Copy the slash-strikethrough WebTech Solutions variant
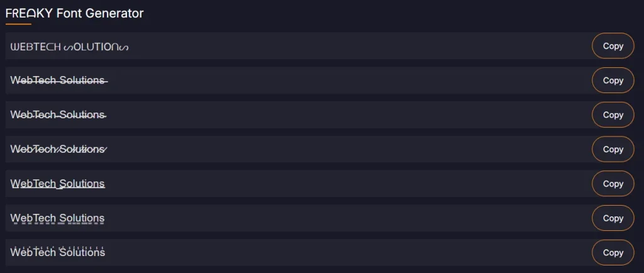The width and height of the screenshot is (644, 273). click(613, 149)
